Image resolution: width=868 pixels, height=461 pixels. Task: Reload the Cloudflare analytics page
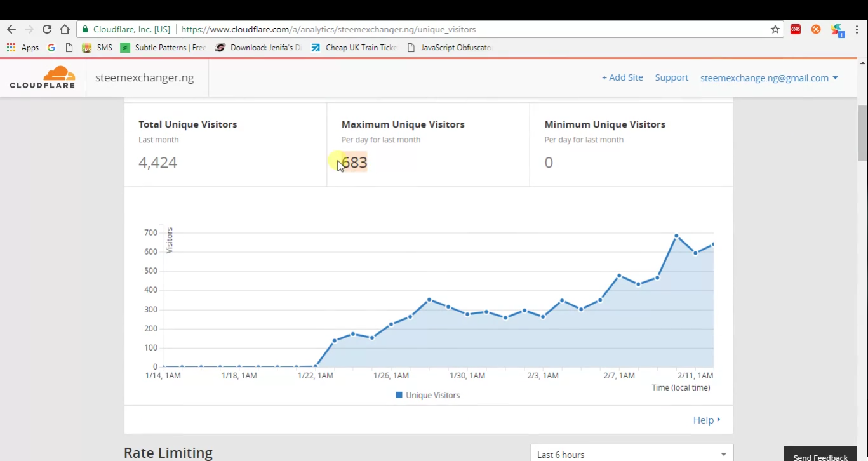pyautogui.click(x=47, y=29)
